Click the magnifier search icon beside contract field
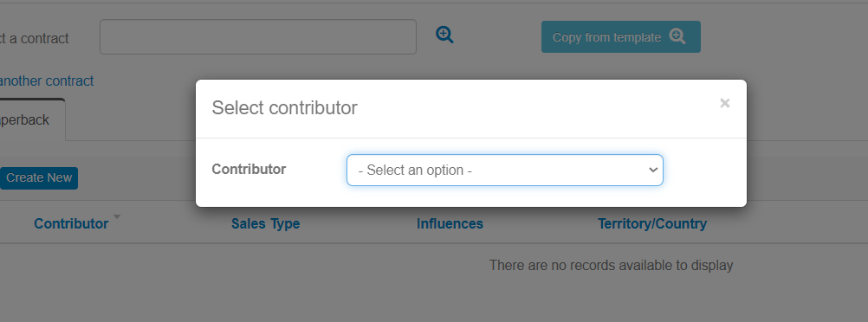868x322 pixels. (x=444, y=35)
